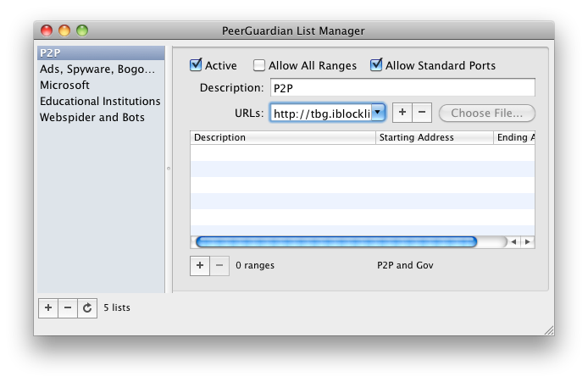
Task: Minimize window with yellow button
Action: tap(64, 30)
